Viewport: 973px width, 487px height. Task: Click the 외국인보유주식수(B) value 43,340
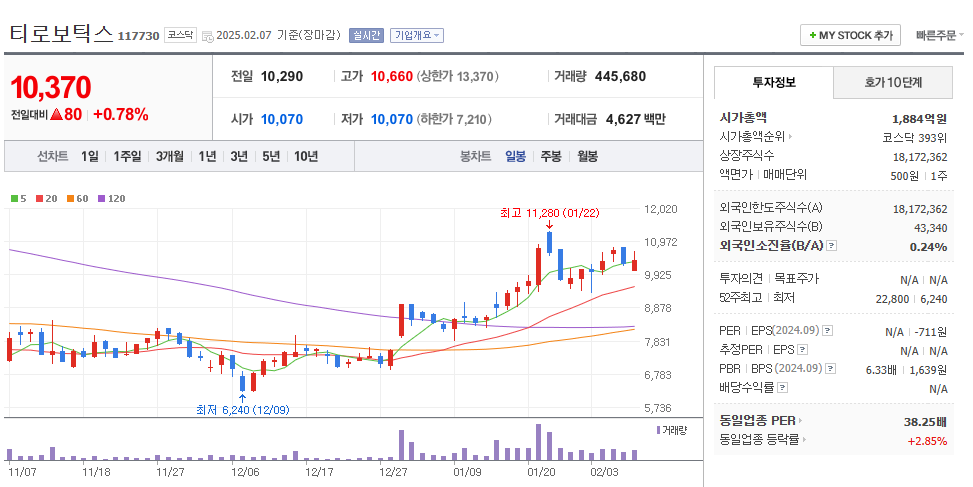click(931, 228)
